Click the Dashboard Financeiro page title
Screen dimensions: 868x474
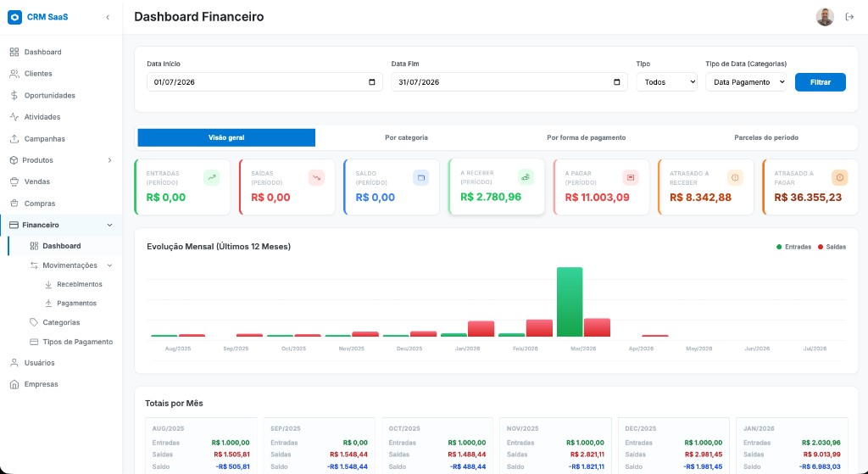click(x=198, y=17)
